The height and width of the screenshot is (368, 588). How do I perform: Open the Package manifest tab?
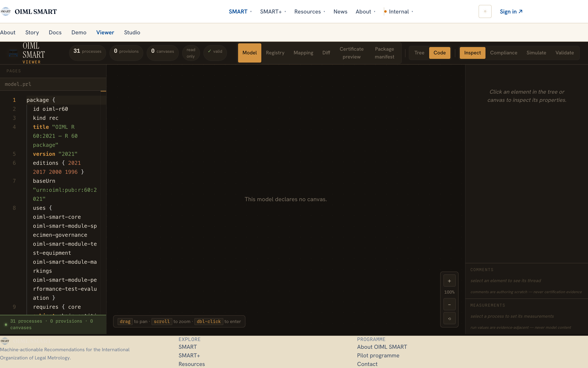[384, 53]
